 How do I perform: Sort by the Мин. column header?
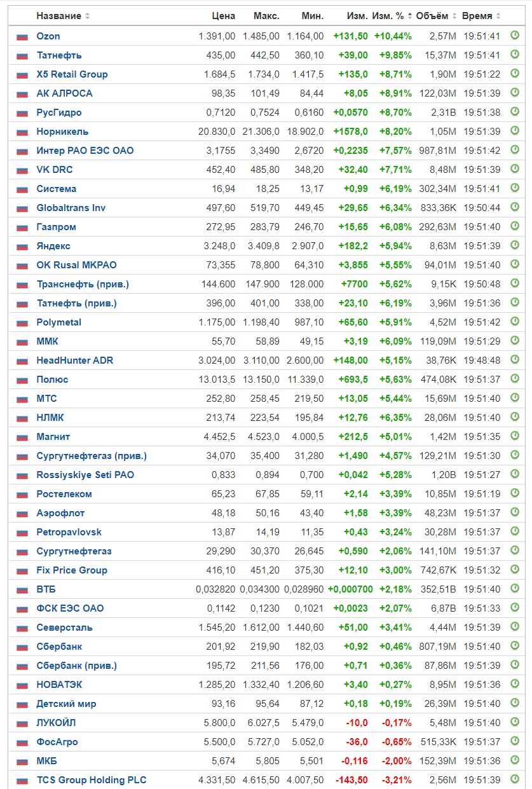311,16
